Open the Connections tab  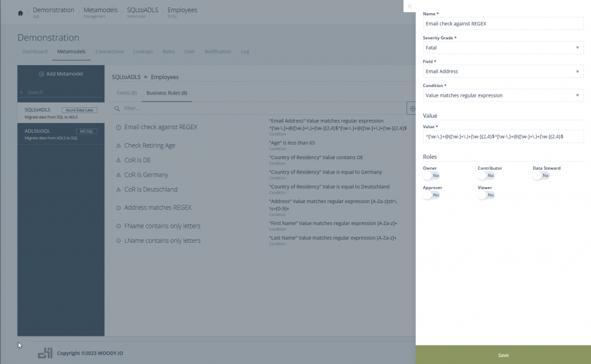click(109, 51)
